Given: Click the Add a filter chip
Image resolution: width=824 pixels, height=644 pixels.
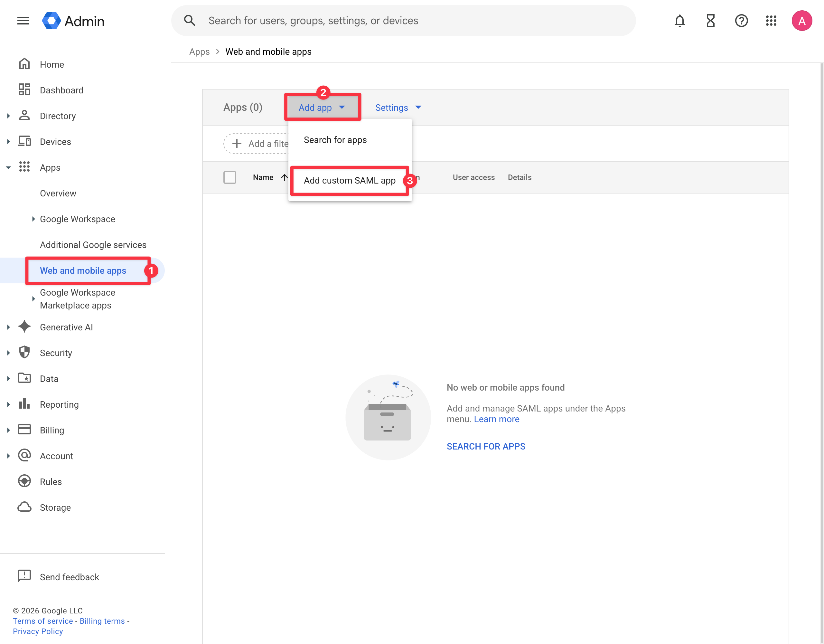Looking at the screenshot, I should (257, 143).
